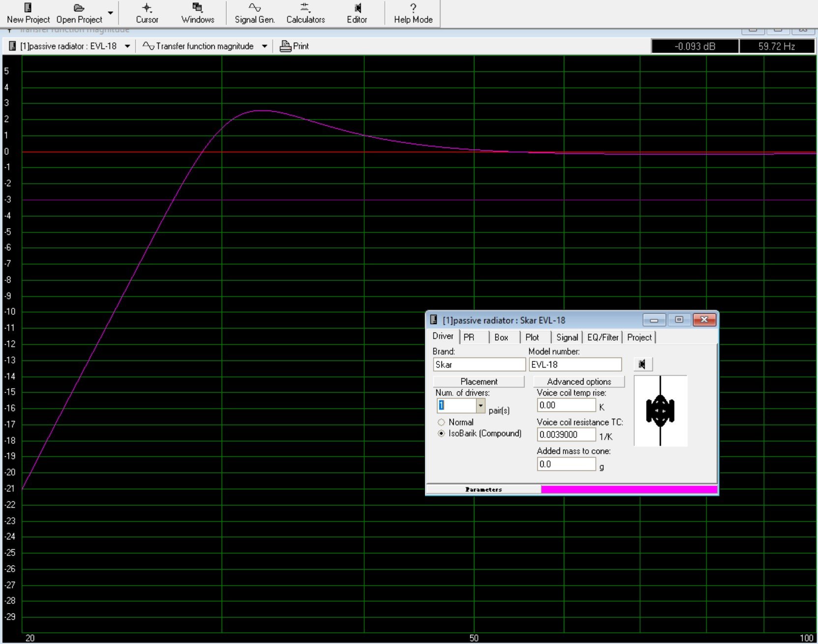Viewport: 818px width, 644px height.
Task: Select the Normal driver placement
Action: pyautogui.click(x=441, y=422)
